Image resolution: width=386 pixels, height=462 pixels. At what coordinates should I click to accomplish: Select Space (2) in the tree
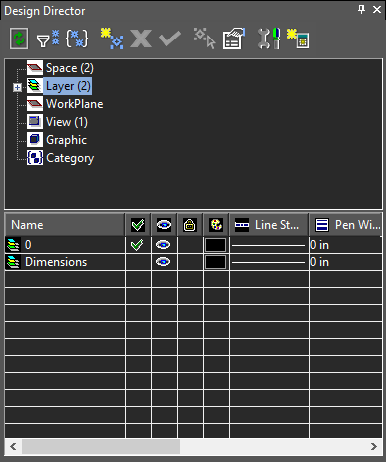point(70,68)
